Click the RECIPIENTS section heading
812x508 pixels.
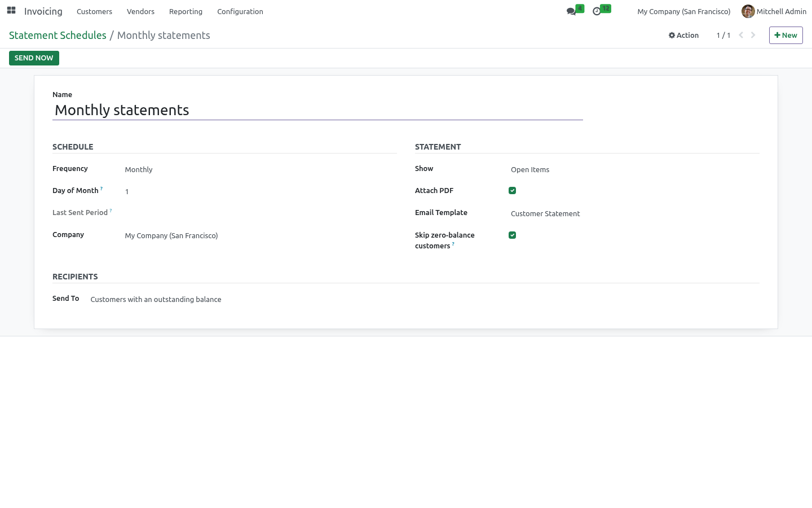click(x=75, y=277)
